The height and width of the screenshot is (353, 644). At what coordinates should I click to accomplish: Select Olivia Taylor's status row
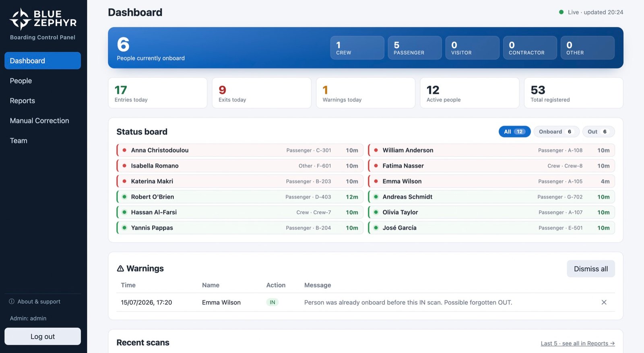click(x=491, y=212)
